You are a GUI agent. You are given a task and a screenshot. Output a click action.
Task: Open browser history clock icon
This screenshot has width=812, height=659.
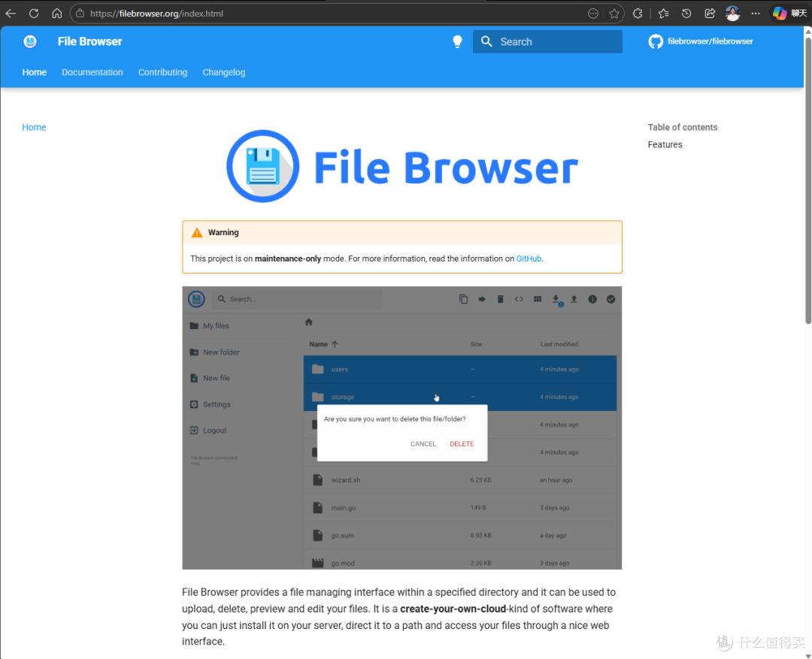(x=686, y=14)
